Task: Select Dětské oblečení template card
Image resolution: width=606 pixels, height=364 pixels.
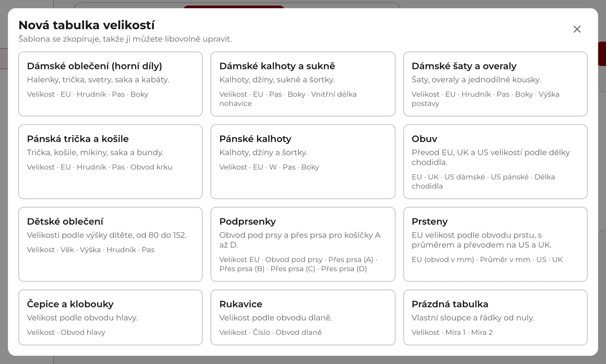Action: coord(110,244)
